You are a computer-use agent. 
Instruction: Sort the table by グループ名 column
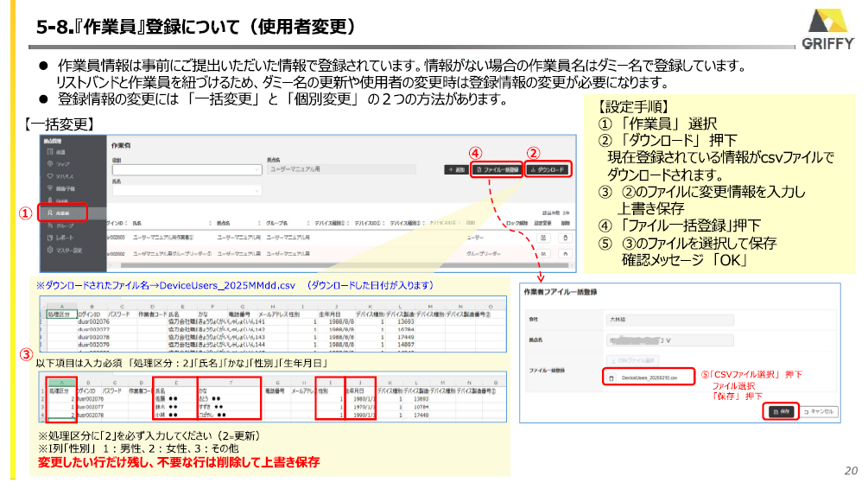tap(288, 223)
